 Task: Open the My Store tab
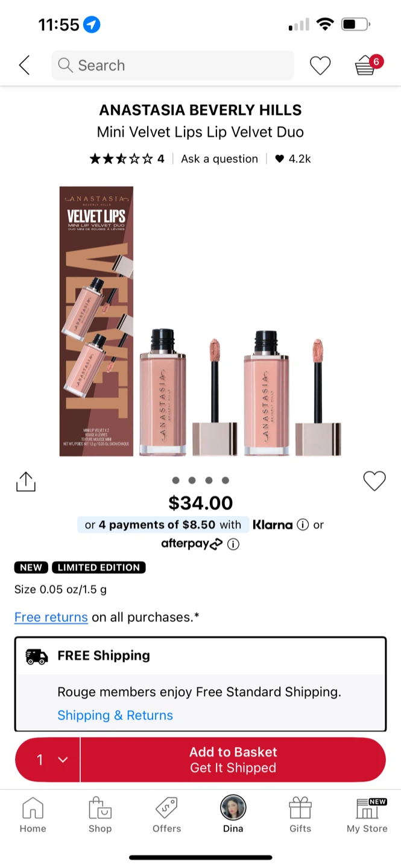pyautogui.click(x=367, y=815)
